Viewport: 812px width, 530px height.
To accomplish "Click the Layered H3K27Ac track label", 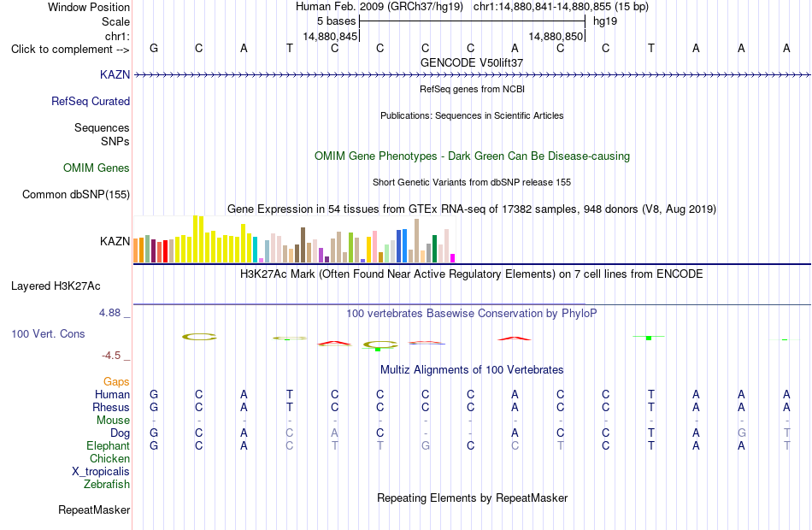I will [56, 286].
